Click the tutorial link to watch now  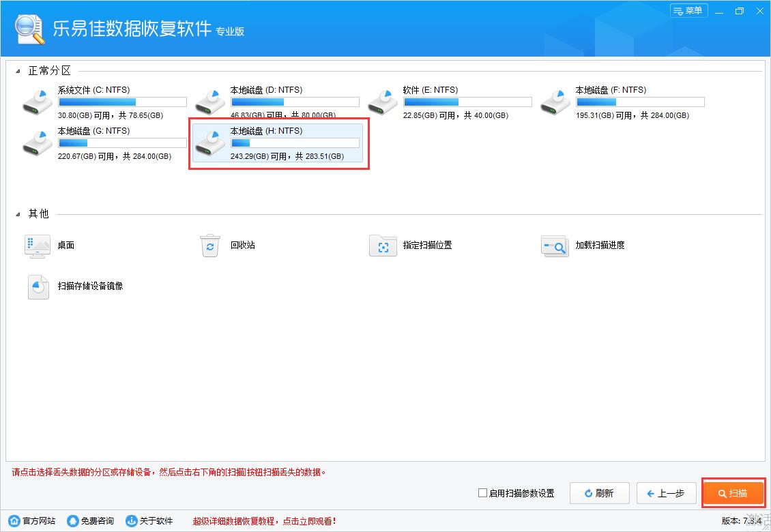[265, 521]
